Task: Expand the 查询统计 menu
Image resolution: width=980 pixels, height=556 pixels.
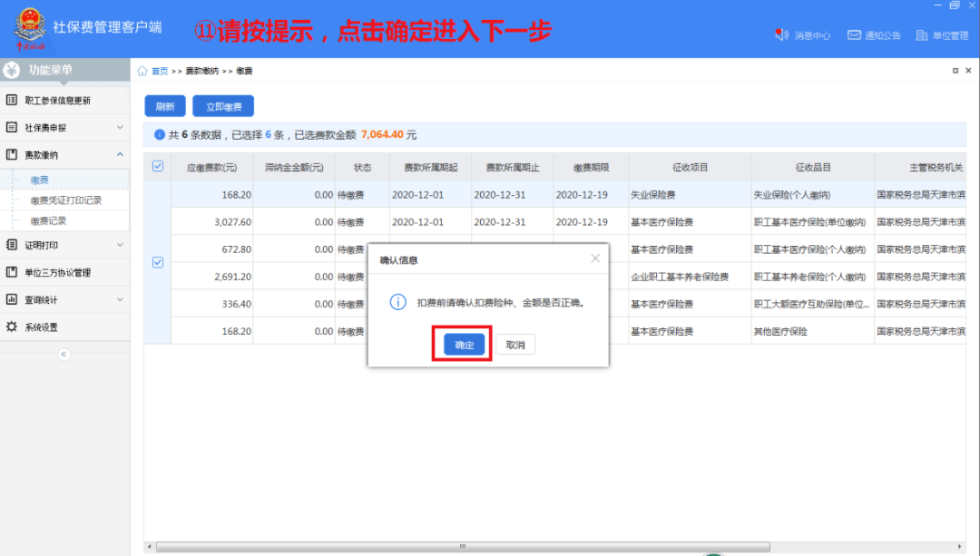Action: 57,300
